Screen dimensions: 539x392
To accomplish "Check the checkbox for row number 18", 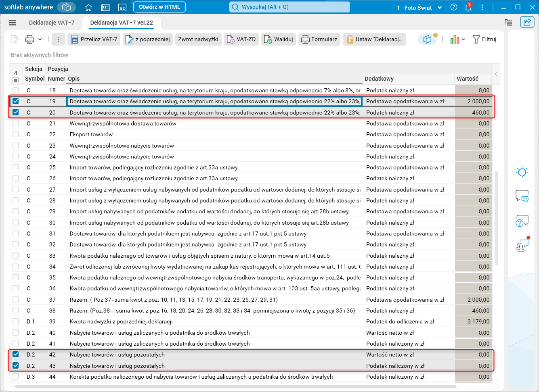I will 16,90.
